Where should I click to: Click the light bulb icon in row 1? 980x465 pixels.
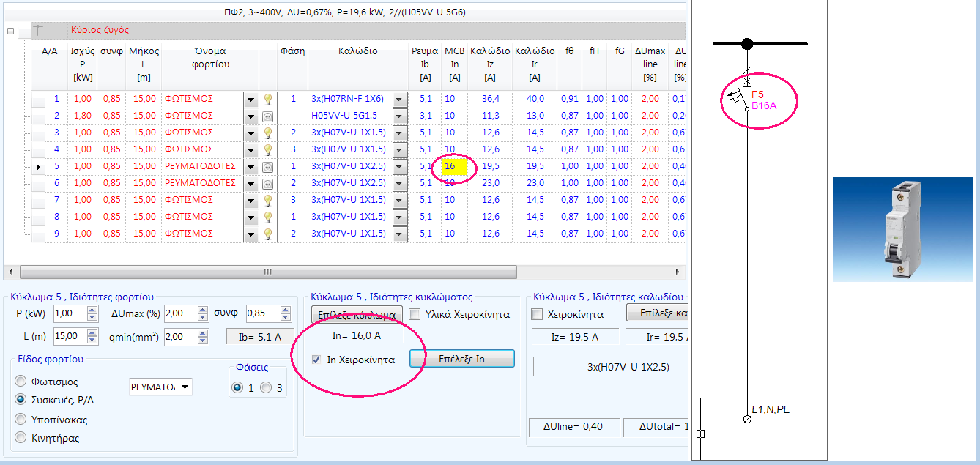click(x=268, y=99)
